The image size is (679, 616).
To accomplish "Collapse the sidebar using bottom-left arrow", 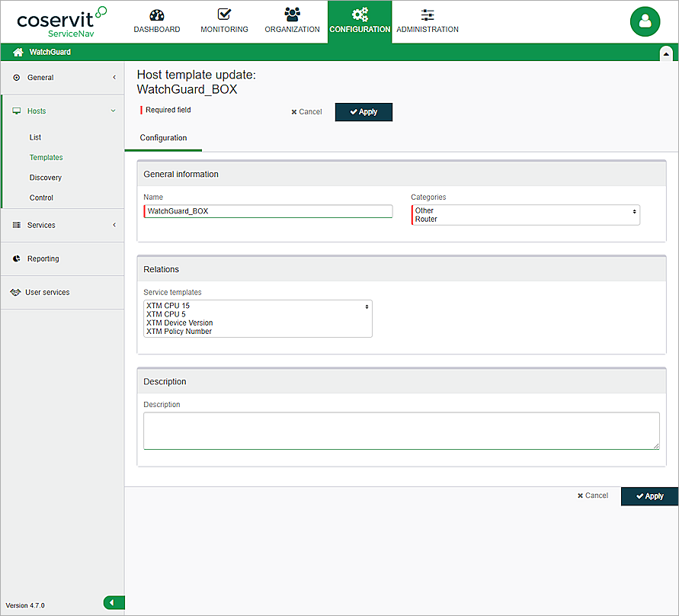I will pyautogui.click(x=113, y=602).
